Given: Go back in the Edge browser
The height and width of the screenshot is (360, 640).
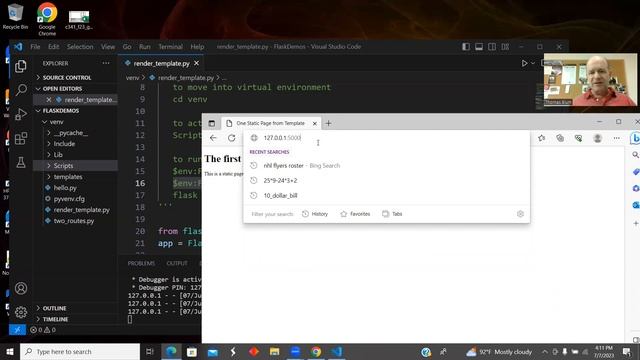Looking at the screenshot, I should pos(213,138).
